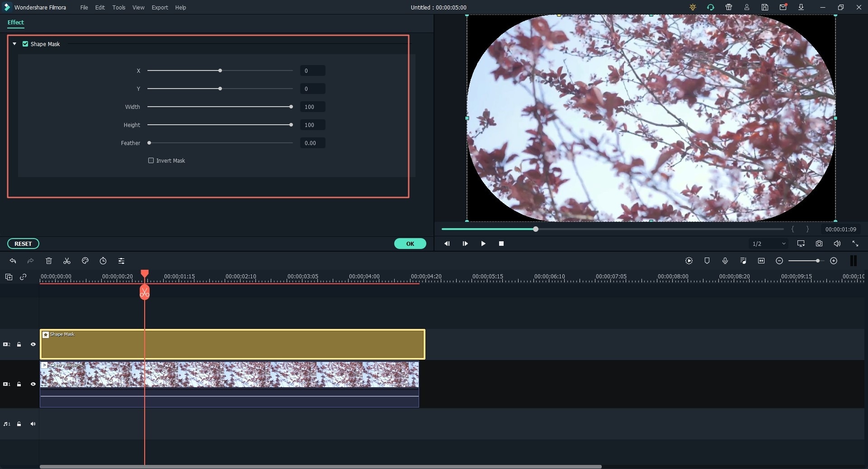This screenshot has height=469, width=868.
Task: Toggle the auto ripple link icon
Action: (x=23, y=277)
